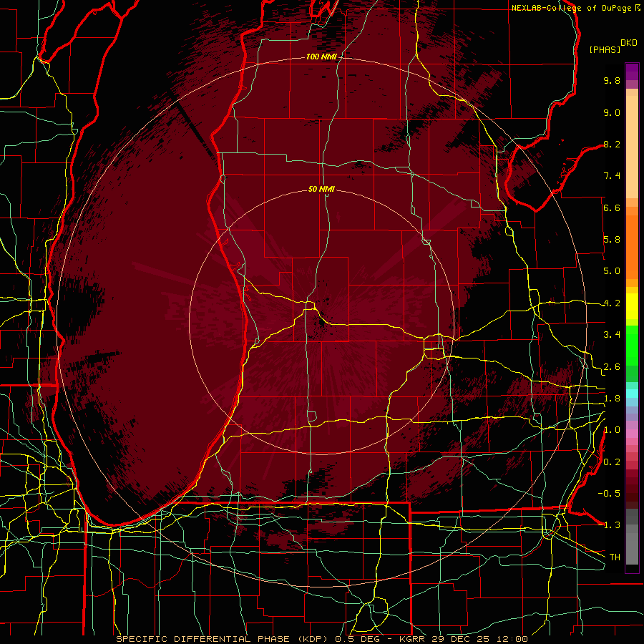644x644 pixels.
Task: Select the pink band of color scale
Action: point(632,434)
